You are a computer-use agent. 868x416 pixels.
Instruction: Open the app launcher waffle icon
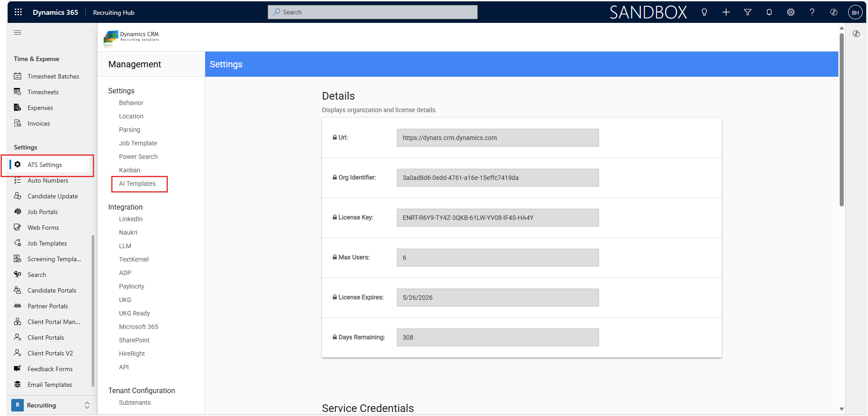coord(18,12)
